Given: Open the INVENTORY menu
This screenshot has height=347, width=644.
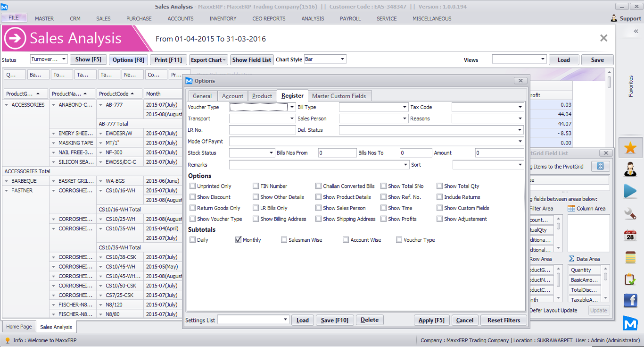Looking at the screenshot, I should (x=223, y=18).
